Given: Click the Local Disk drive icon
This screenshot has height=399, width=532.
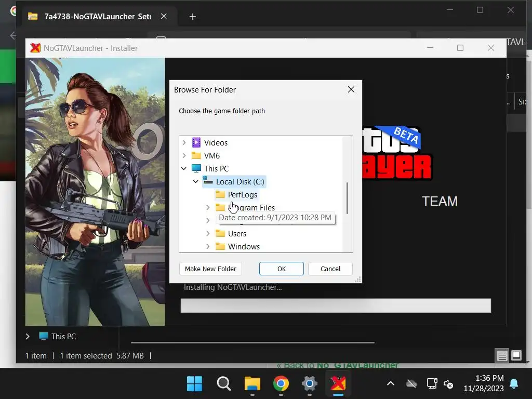Looking at the screenshot, I should [x=208, y=181].
